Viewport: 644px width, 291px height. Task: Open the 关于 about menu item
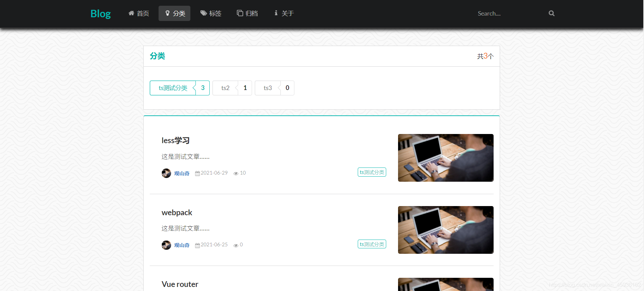click(x=284, y=14)
